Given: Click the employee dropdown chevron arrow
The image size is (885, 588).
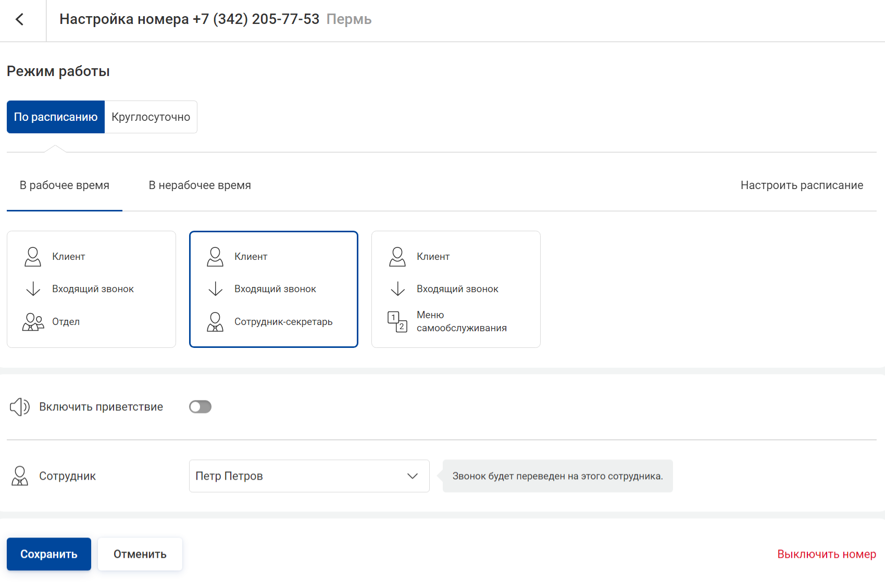Looking at the screenshot, I should (x=413, y=476).
